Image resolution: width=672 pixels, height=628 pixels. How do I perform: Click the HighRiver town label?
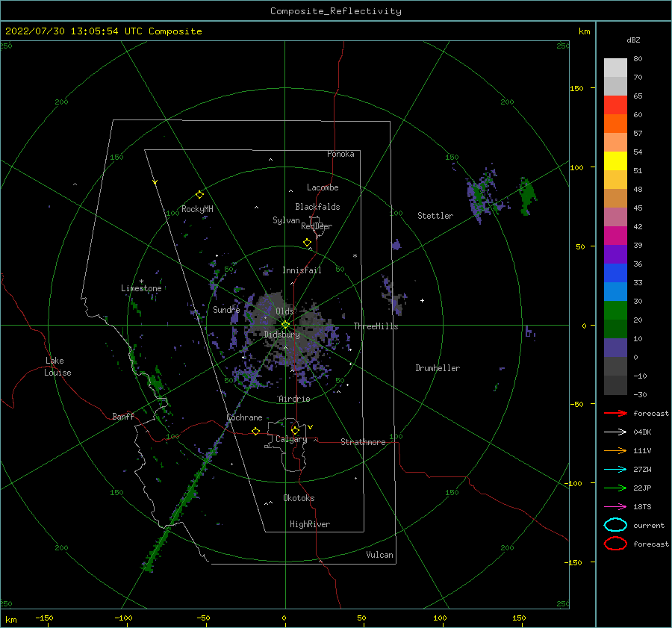(x=310, y=524)
